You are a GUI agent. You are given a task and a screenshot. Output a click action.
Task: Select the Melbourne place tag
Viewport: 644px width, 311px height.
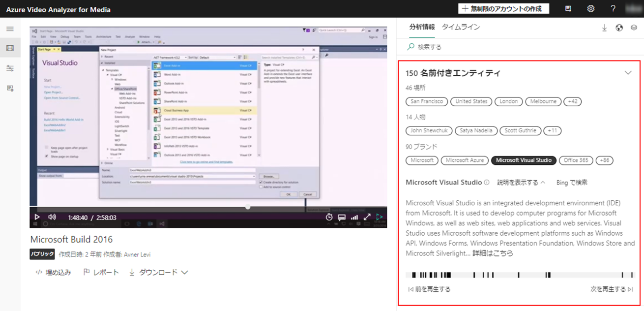click(543, 101)
